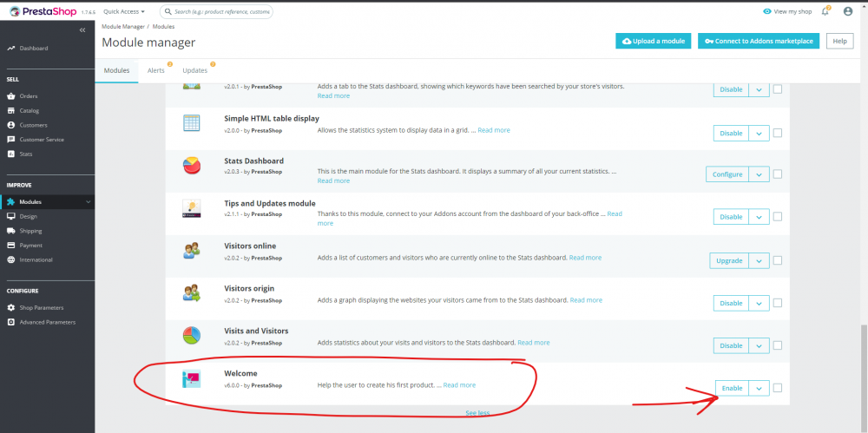Select checkbox for Visitors origin module

(x=778, y=303)
